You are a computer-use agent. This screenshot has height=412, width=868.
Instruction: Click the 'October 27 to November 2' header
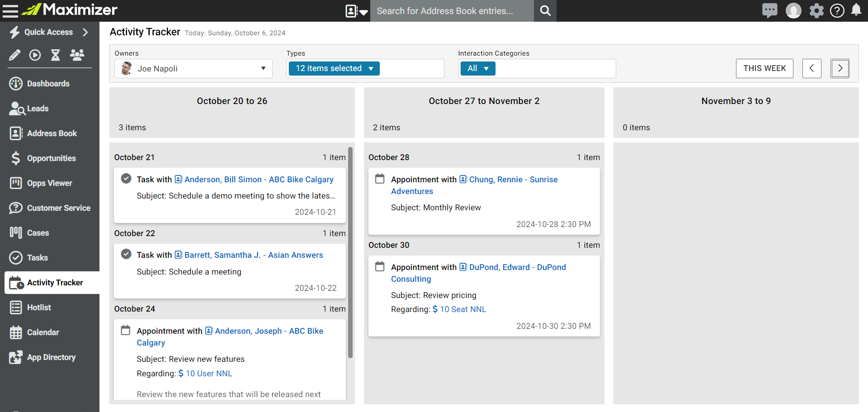[484, 101]
